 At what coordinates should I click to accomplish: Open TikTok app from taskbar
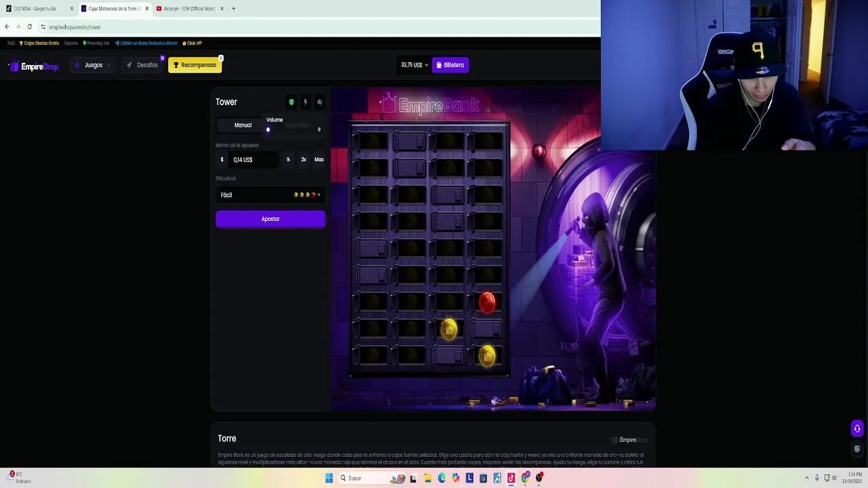click(x=511, y=479)
